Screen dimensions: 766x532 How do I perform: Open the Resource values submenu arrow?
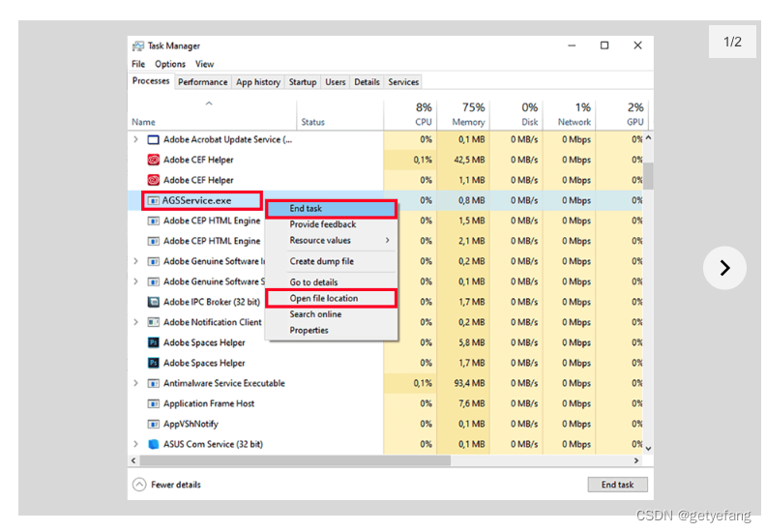tap(388, 240)
